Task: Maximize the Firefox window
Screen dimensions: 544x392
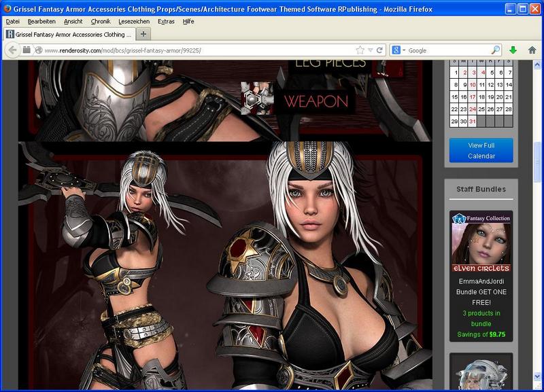Action: (x=522, y=9)
